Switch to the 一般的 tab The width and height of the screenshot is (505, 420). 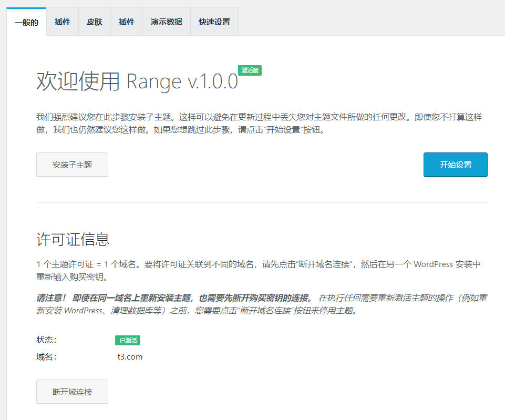pyautogui.click(x=26, y=22)
